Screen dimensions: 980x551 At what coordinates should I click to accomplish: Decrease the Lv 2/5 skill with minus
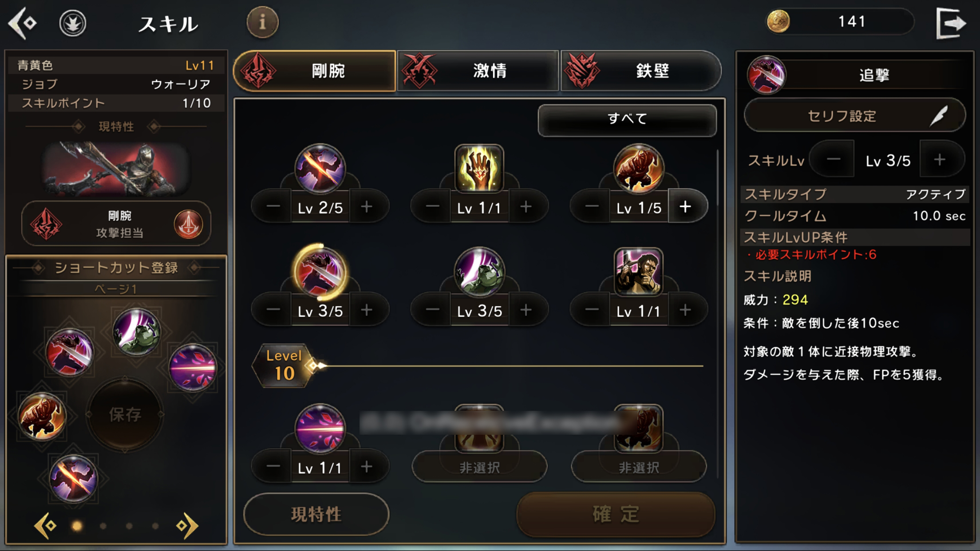pyautogui.click(x=273, y=207)
